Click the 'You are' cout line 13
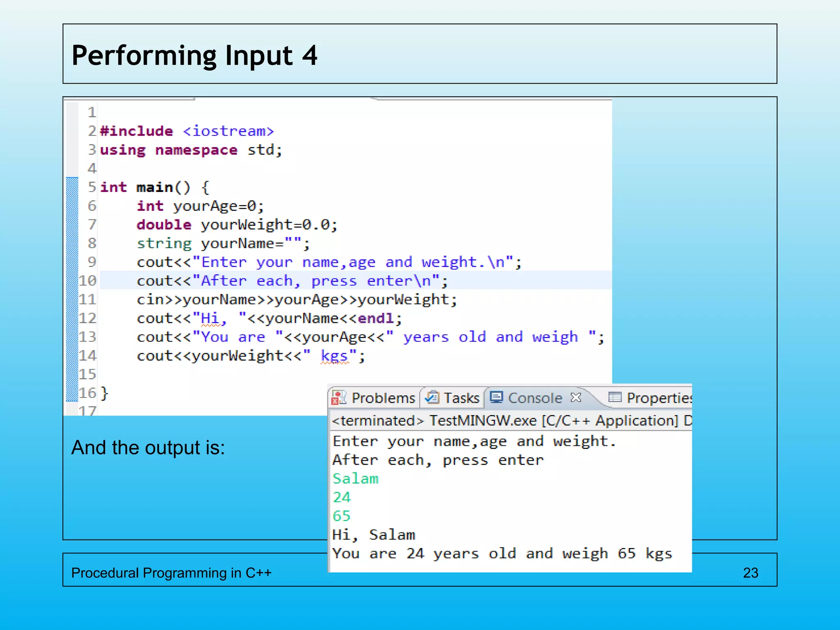The height and width of the screenshot is (630, 840). [x=370, y=337]
